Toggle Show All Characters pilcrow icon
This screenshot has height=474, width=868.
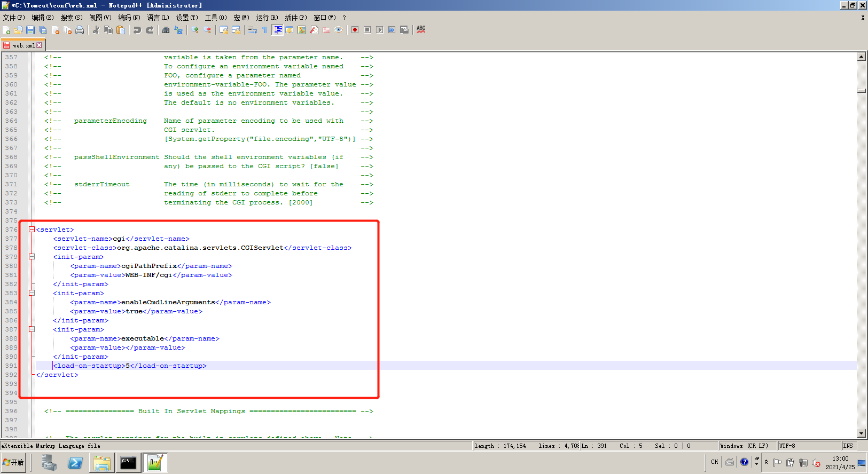(265, 30)
